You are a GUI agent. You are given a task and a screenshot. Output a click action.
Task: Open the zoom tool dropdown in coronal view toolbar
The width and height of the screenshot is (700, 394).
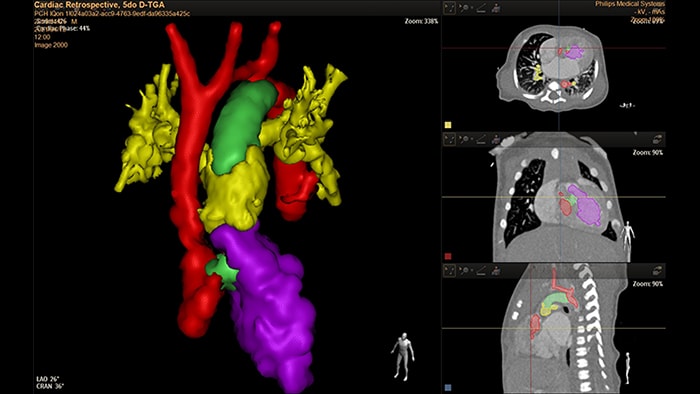471,140
